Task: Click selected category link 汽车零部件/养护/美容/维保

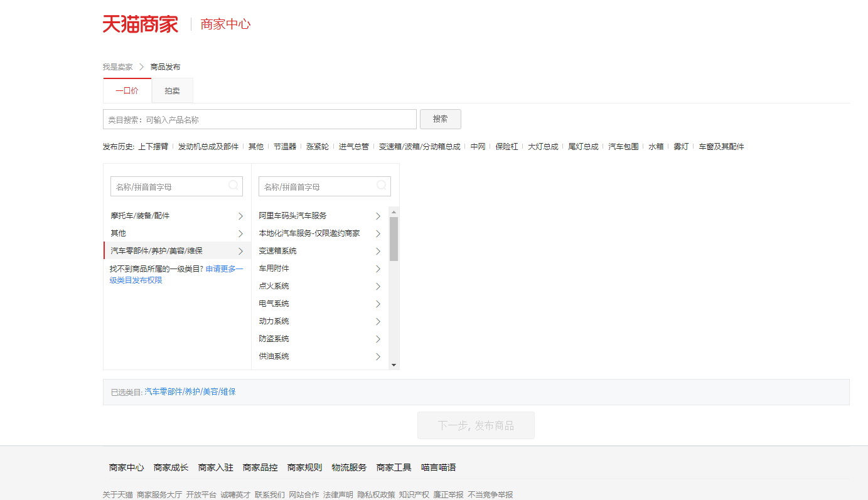Action: 190,391
